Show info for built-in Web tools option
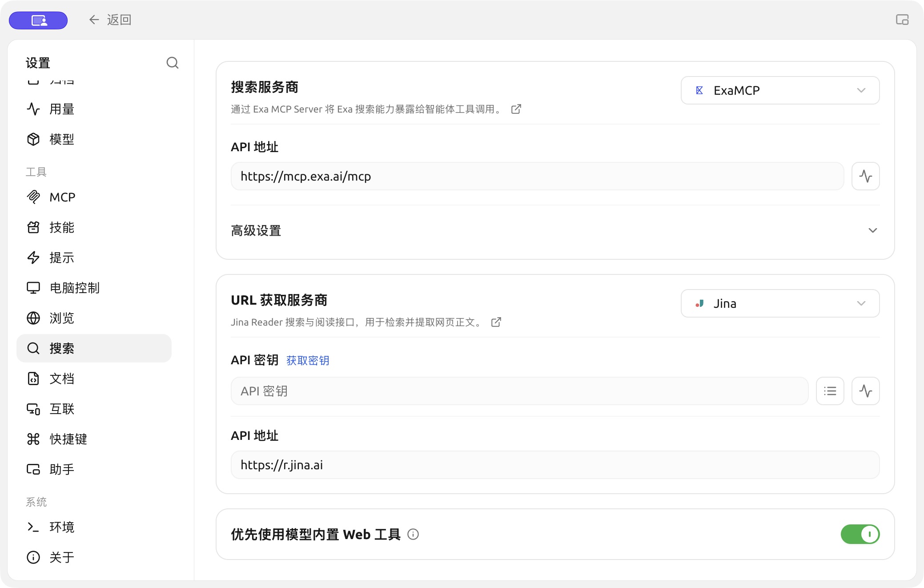This screenshot has height=588, width=924. tap(413, 534)
